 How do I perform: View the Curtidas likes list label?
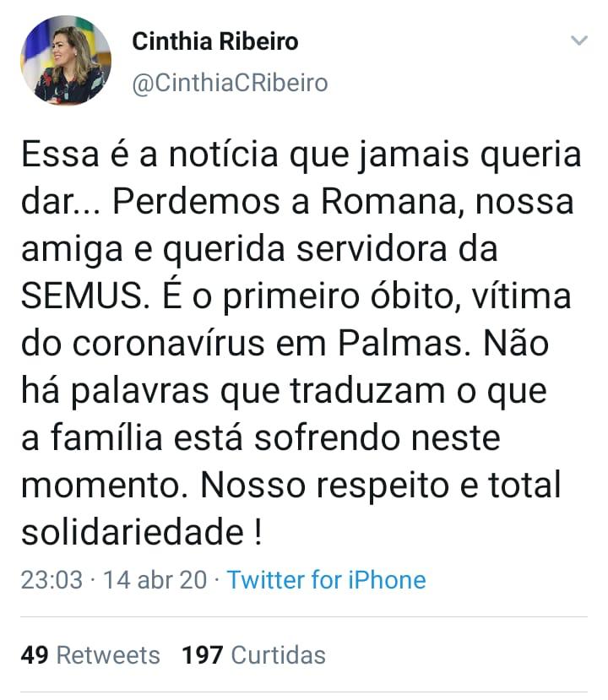click(278, 655)
